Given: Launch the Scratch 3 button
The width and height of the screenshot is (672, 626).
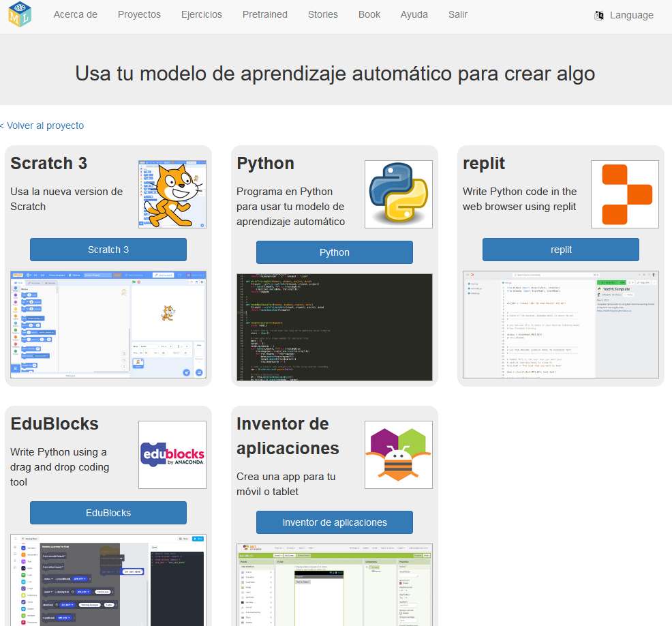Looking at the screenshot, I should 108,250.
